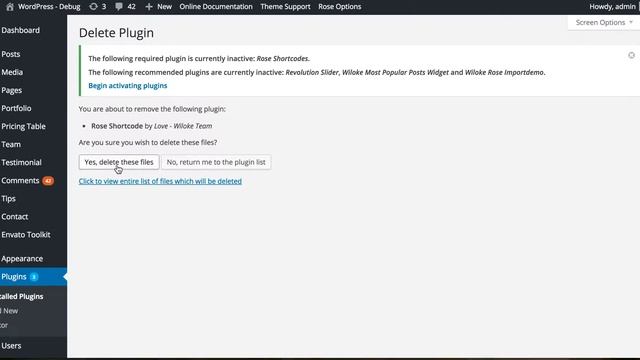Open Online Documentation in admin bar

[x=216, y=7]
